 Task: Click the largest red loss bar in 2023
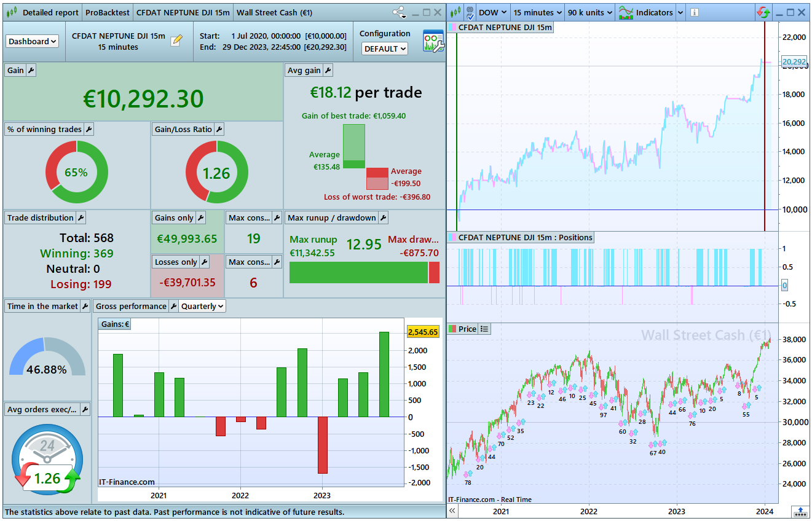coord(322,445)
